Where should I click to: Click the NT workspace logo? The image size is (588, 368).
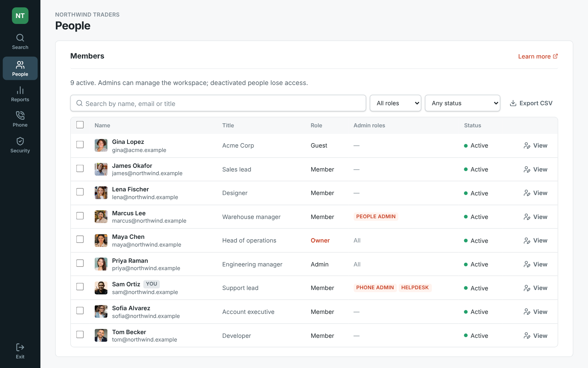pos(20,16)
